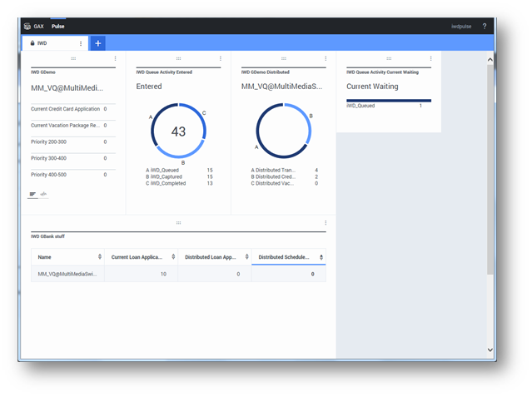Viewport: 532px width, 397px height.
Task: Add a new dashboard tab with plus
Action: tap(97, 43)
